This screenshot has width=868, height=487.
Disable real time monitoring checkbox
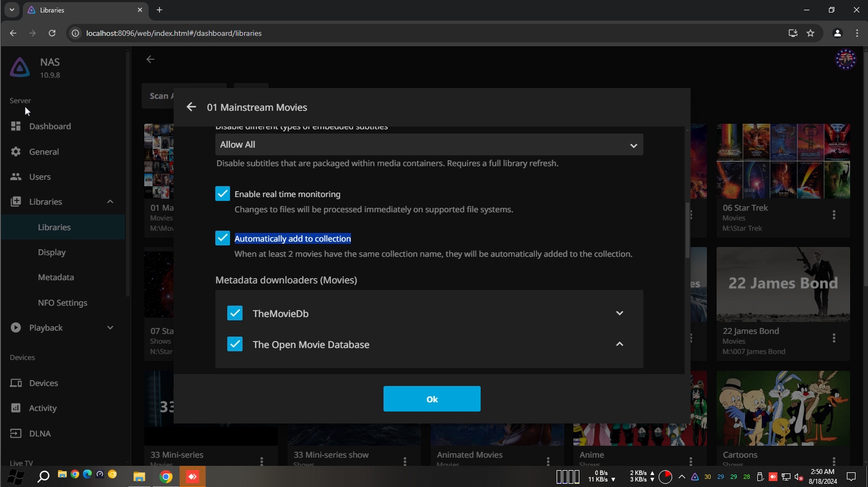point(222,194)
